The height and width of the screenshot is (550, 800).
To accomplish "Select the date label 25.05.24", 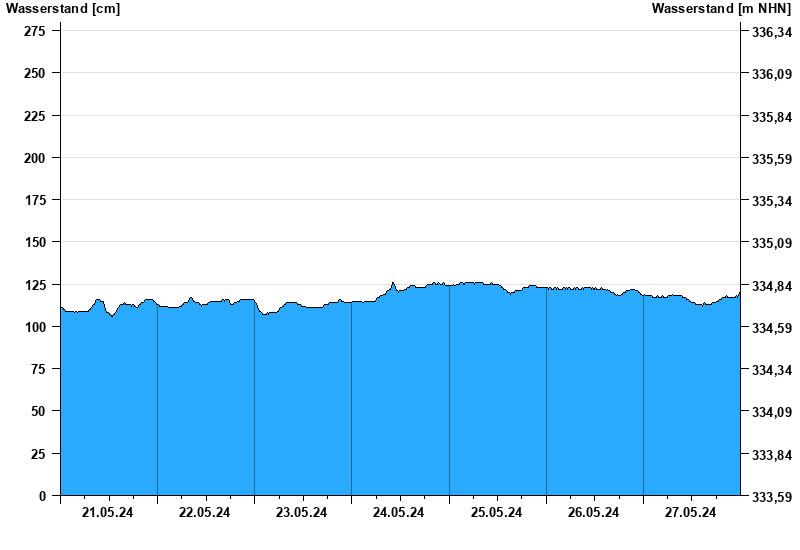I will point(496,512).
